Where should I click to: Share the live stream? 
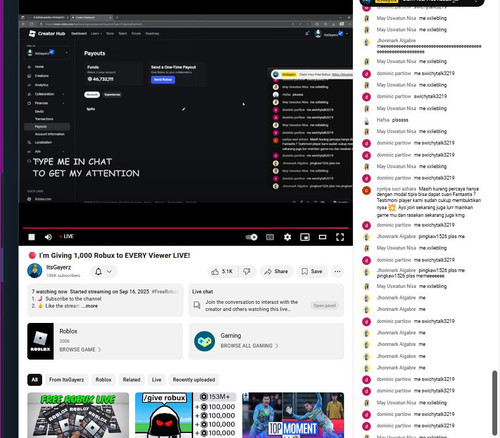(276, 271)
